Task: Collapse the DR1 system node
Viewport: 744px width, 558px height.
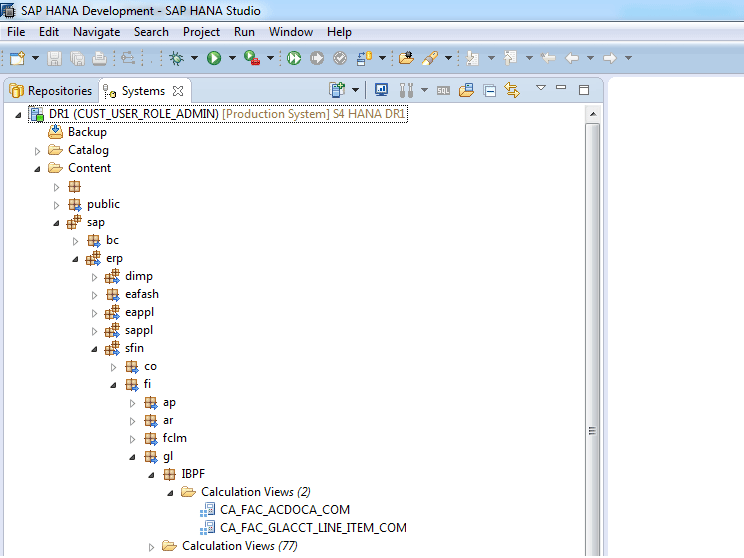Action: tap(18, 115)
